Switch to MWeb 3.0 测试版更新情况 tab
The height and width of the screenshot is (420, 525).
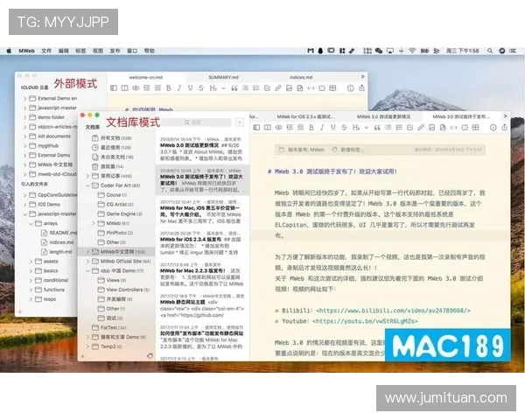[383, 116]
